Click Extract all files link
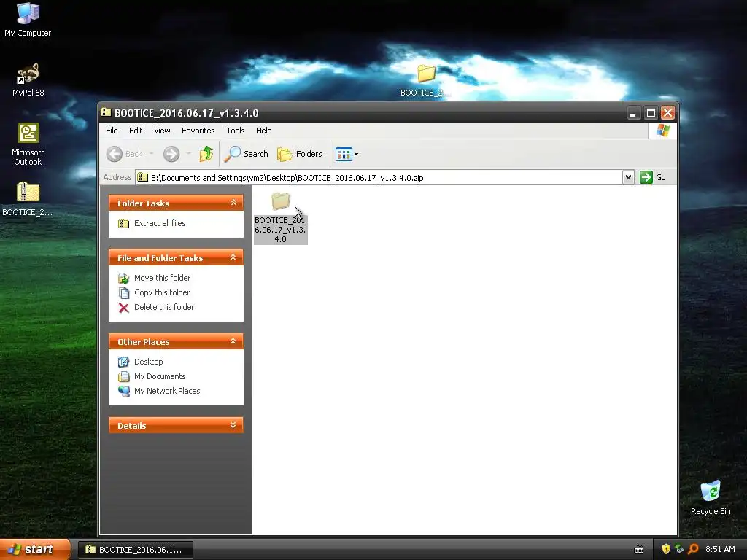The height and width of the screenshot is (560, 747). tap(160, 223)
